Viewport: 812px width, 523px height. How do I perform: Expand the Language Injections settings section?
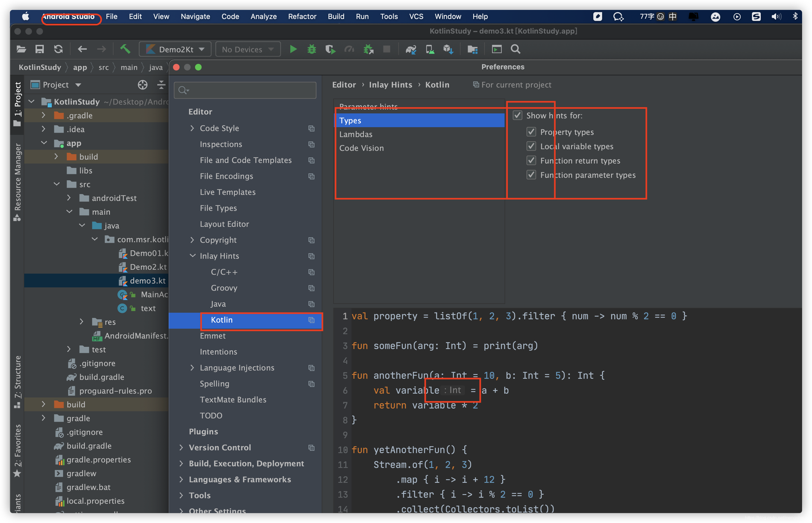coord(193,368)
